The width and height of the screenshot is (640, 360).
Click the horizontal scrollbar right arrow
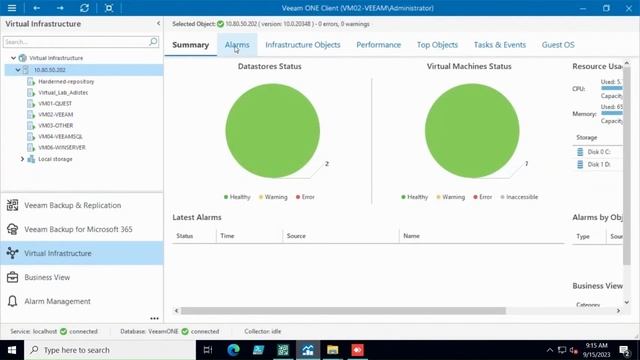coord(618,311)
